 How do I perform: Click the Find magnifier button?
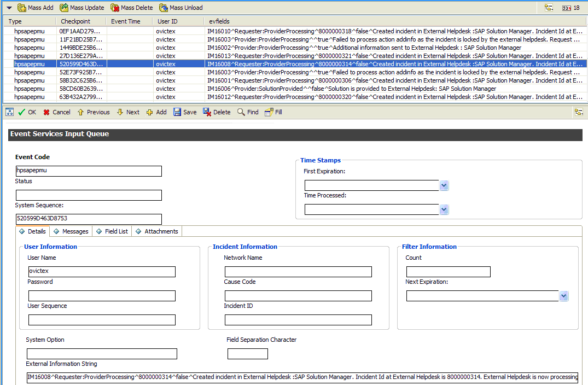pyautogui.click(x=248, y=112)
